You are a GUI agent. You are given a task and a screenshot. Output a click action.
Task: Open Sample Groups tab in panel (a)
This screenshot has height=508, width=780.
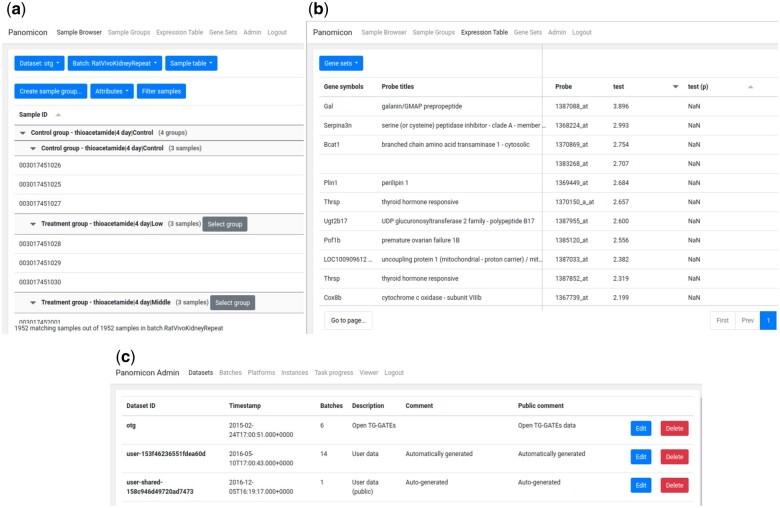pos(129,32)
